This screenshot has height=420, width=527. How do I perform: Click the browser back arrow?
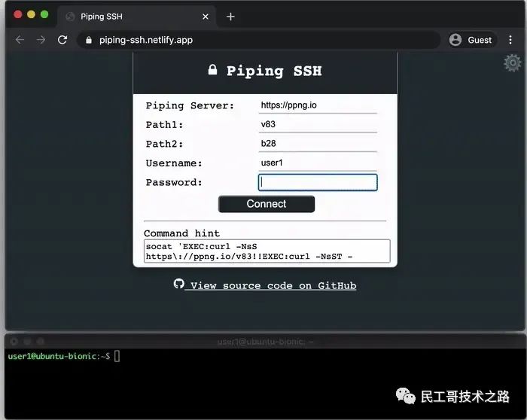pyautogui.click(x=20, y=40)
